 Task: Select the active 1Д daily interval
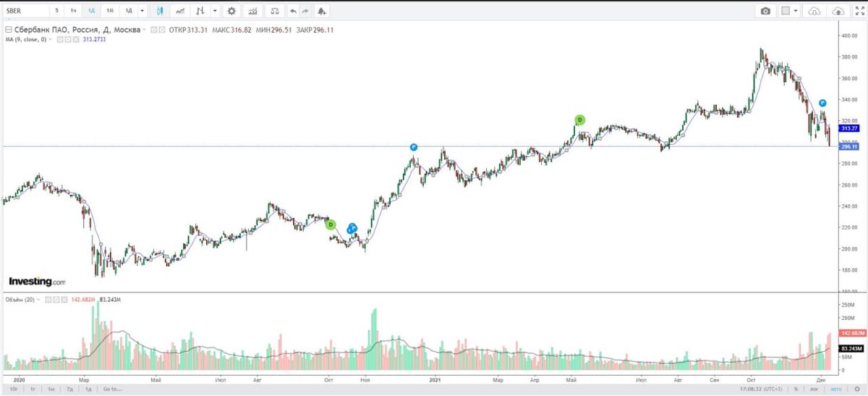pos(92,11)
